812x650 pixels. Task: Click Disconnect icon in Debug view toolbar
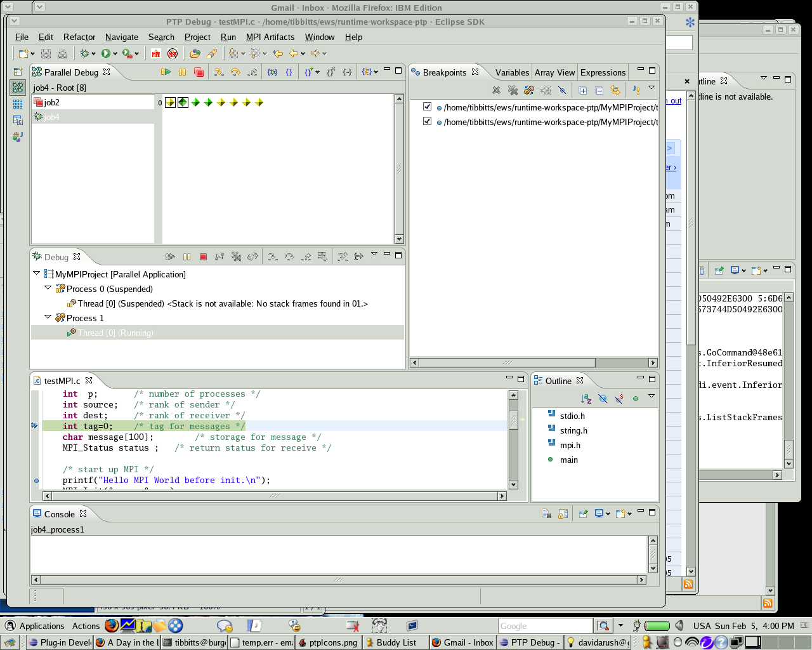click(219, 256)
